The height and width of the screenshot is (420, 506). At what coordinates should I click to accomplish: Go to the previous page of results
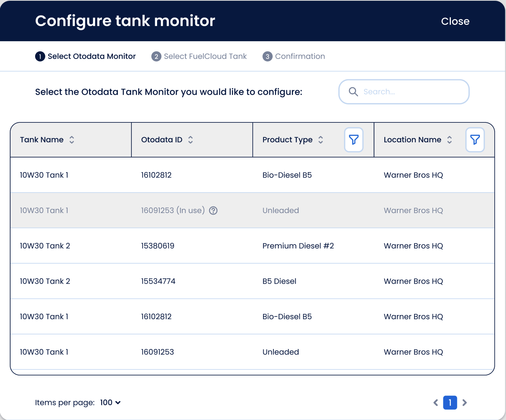pos(436,403)
